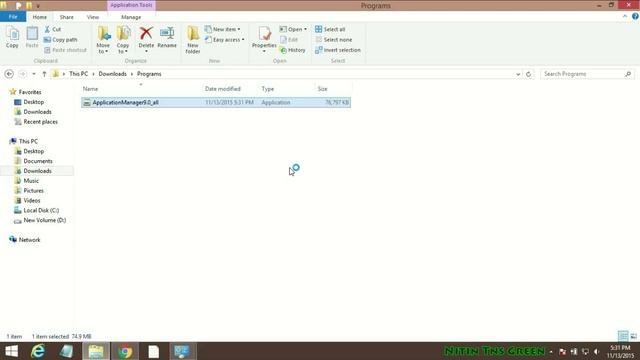The width and height of the screenshot is (640, 360).
Task: Copy path of selected file
Action: [x=60, y=40]
